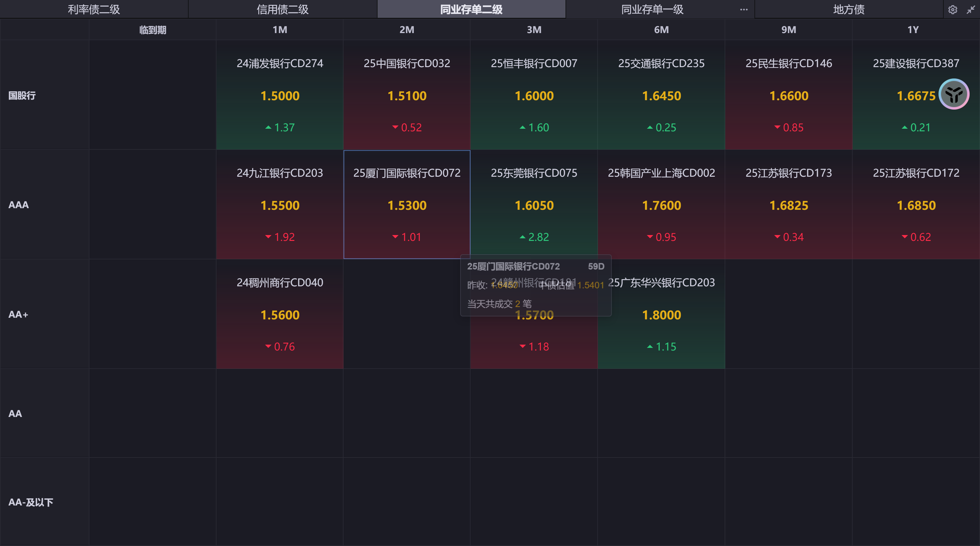Switch to 信用债二级 tab
980x546 pixels.
[282, 9]
